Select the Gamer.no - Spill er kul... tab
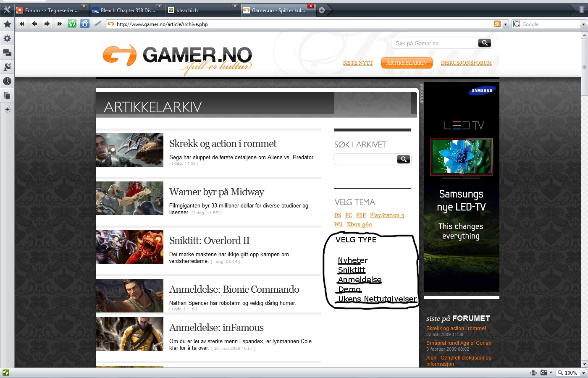Image resolution: width=588 pixels, height=378 pixels. [x=278, y=10]
